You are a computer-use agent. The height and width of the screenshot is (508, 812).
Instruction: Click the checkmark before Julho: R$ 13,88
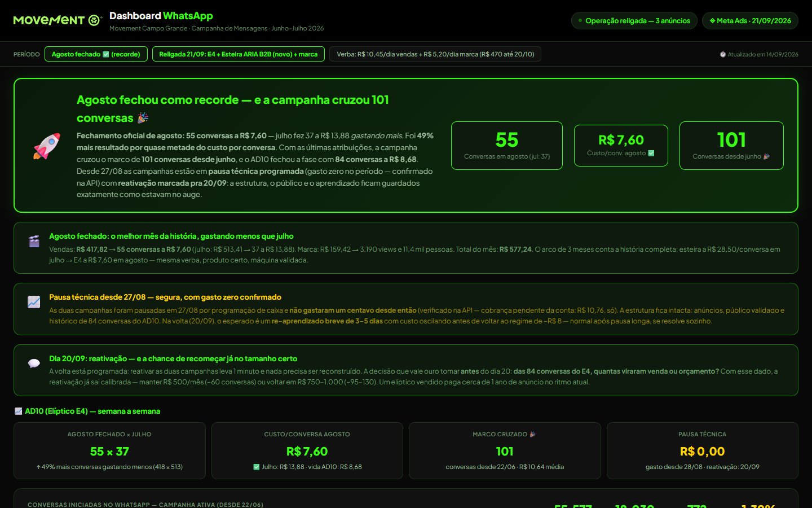tap(257, 467)
